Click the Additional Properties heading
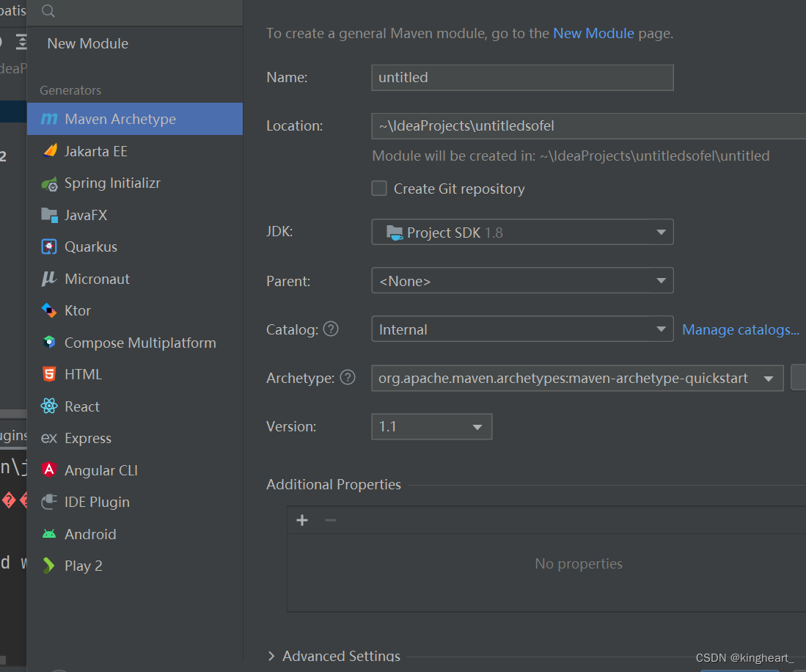This screenshot has width=806, height=672. tap(334, 484)
